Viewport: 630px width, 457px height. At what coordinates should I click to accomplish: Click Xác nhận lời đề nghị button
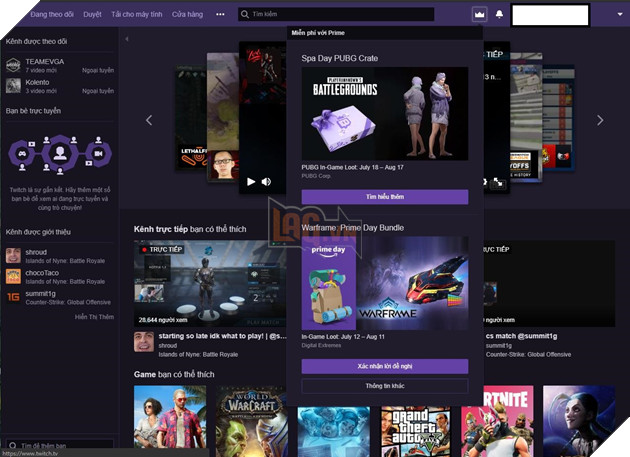[x=385, y=366]
